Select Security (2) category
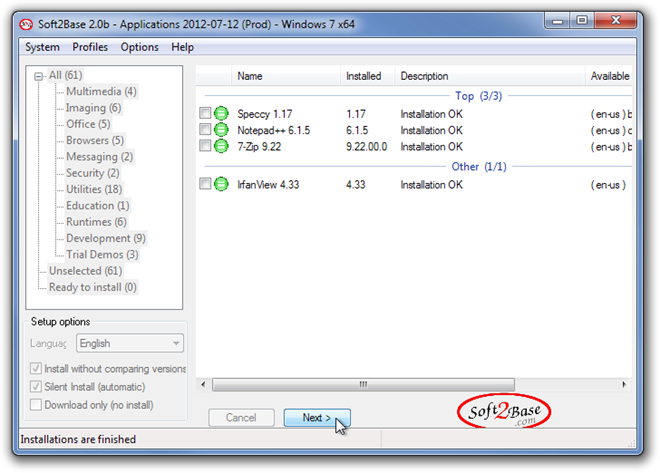 click(93, 173)
